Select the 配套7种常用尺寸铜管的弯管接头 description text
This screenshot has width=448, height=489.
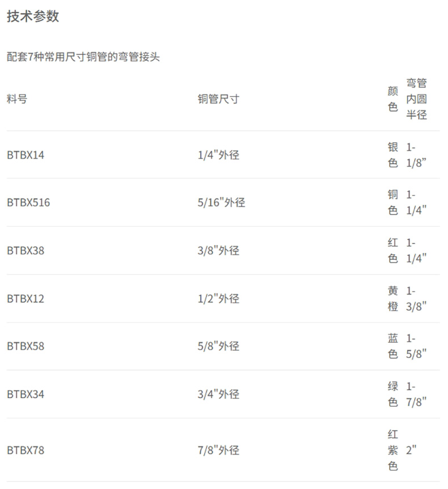click(83, 57)
